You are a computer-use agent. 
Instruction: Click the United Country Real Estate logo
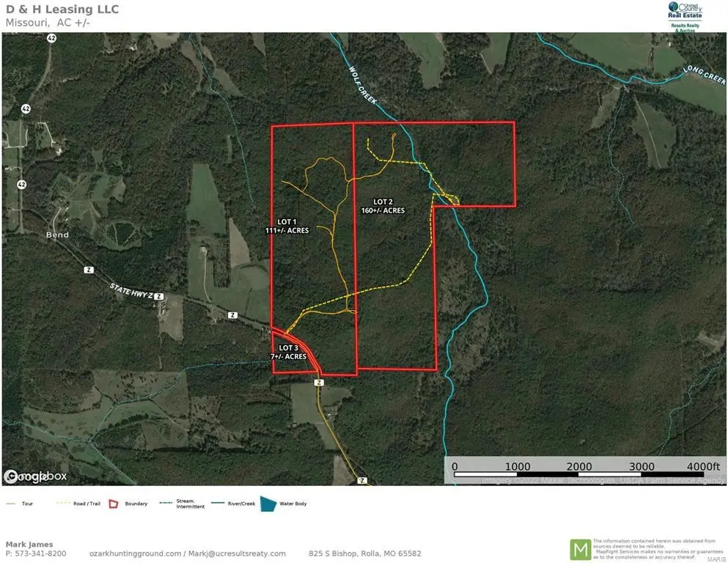(x=685, y=17)
